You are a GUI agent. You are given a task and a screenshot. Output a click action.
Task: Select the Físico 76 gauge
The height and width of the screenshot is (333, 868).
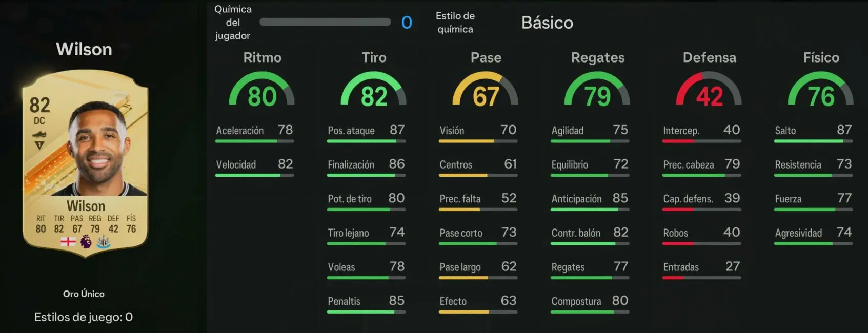point(821,89)
